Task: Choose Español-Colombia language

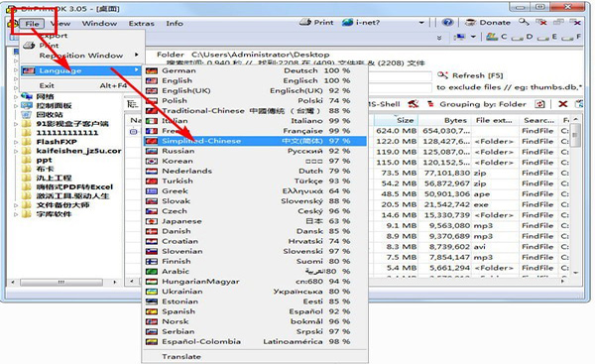Action: click(255, 341)
